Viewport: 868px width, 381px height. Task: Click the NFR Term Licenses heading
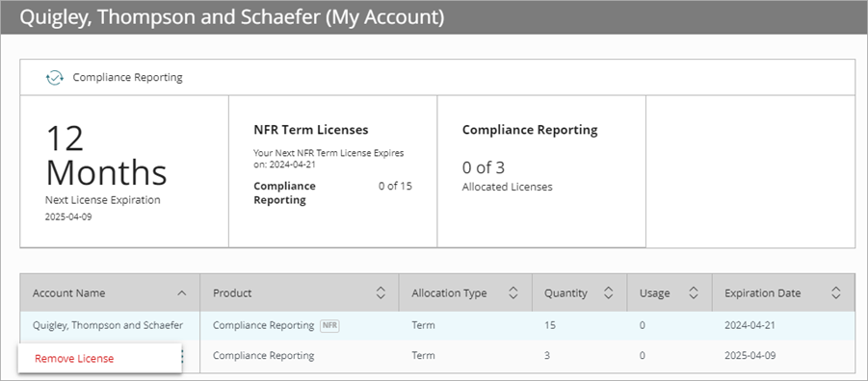click(310, 130)
